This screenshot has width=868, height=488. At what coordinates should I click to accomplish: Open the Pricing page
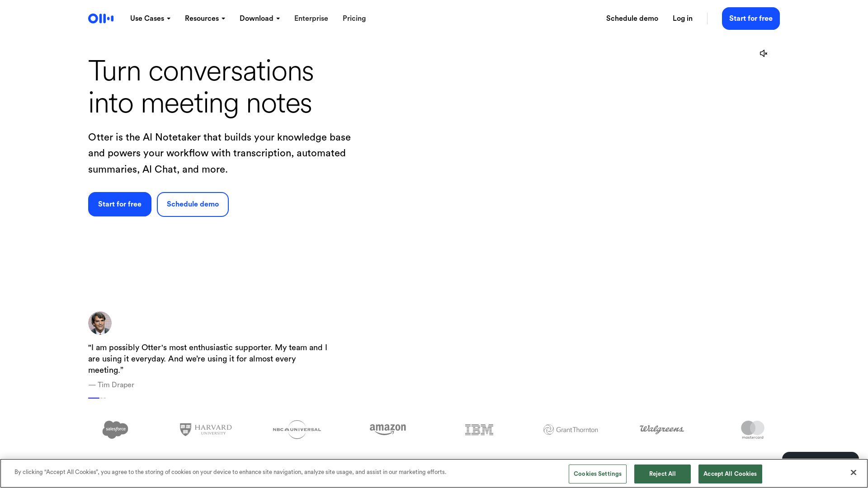[354, 19]
